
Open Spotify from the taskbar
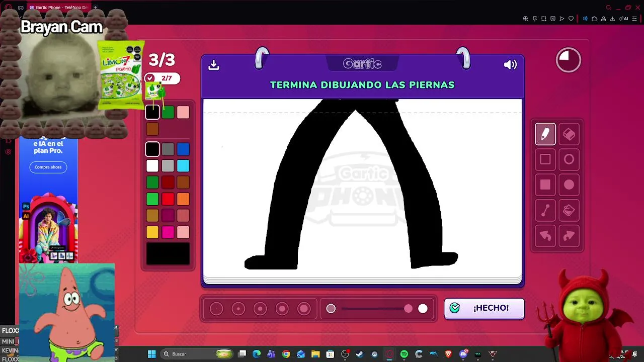(404, 354)
